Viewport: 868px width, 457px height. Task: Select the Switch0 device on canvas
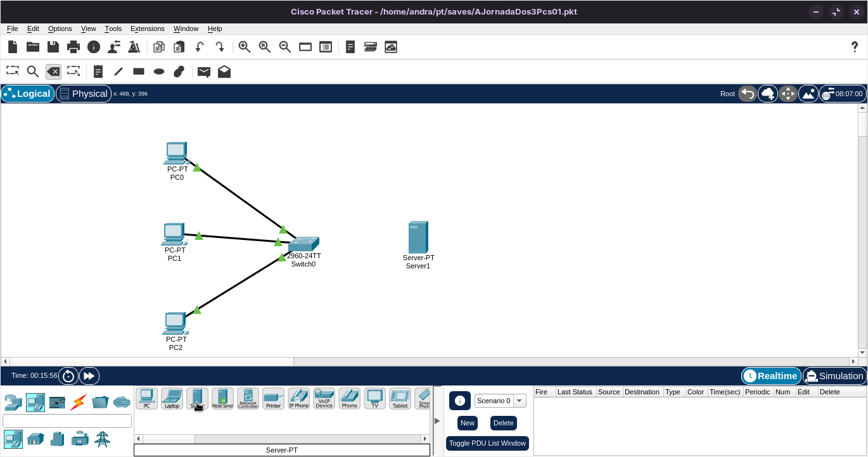(304, 244)
